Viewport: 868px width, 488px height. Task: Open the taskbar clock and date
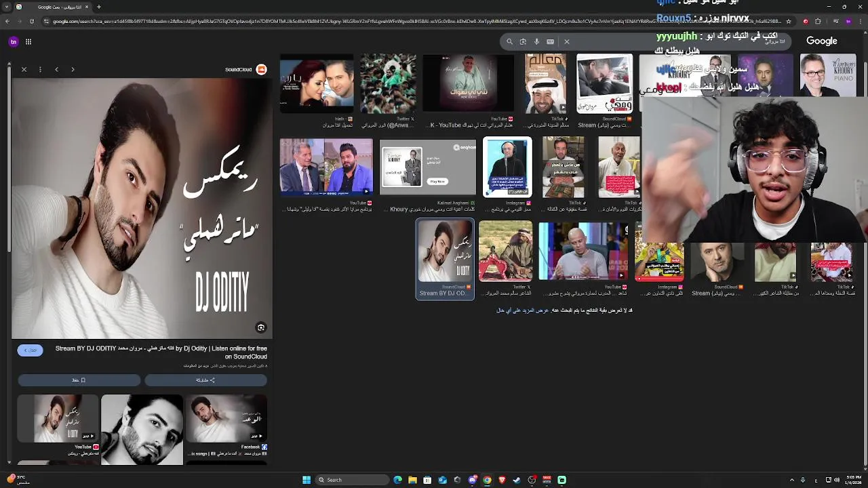pos(852,480)
